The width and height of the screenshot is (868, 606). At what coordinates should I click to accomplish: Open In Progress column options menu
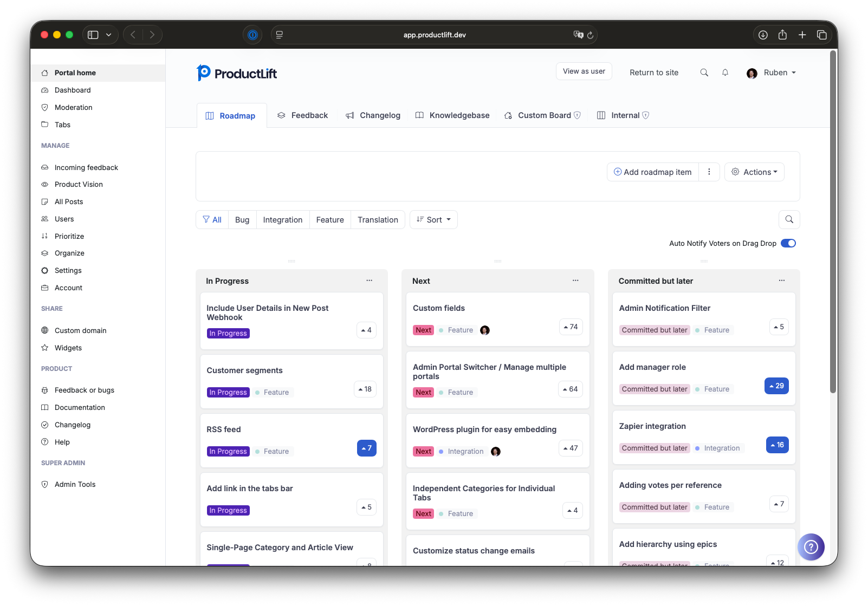click(x=369, y=281)
